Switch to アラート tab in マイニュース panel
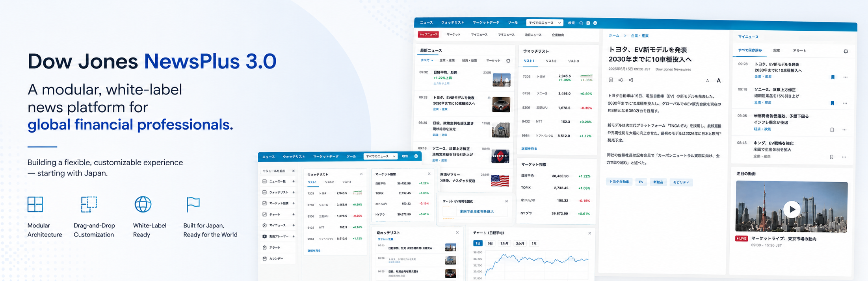The image size is (868, 281). coord(799,50)
